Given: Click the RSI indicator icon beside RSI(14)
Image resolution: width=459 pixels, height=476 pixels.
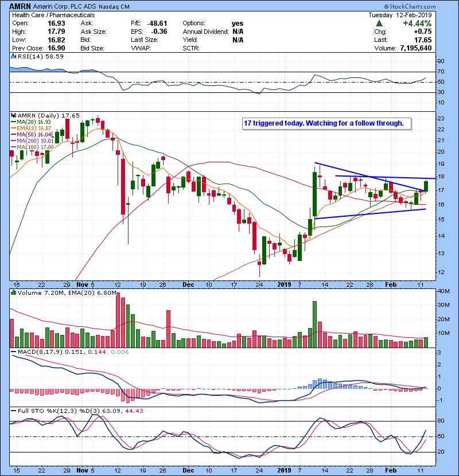Looking at the screenshot, I should (x=13, y=56).
